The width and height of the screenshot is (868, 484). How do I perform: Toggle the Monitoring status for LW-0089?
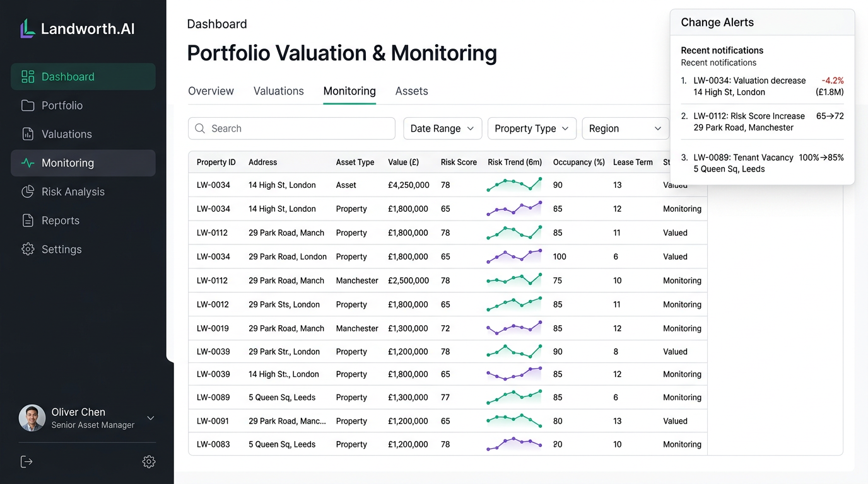(682, 397)
